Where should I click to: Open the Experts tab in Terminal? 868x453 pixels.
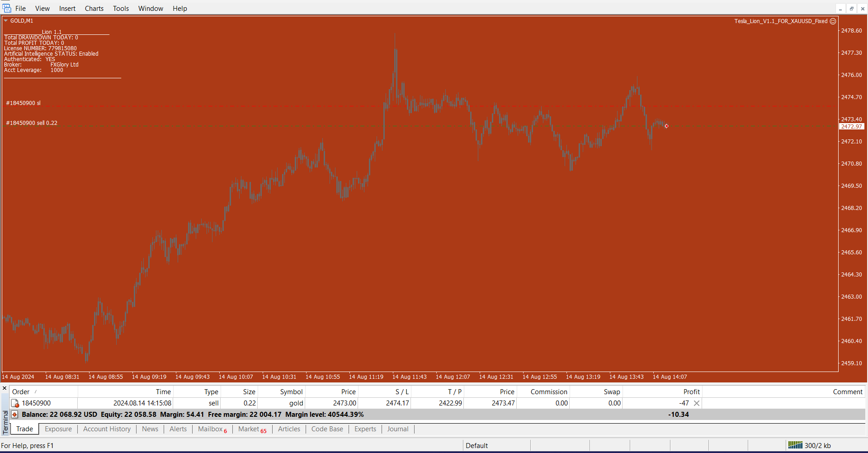(x=365, y=429)
